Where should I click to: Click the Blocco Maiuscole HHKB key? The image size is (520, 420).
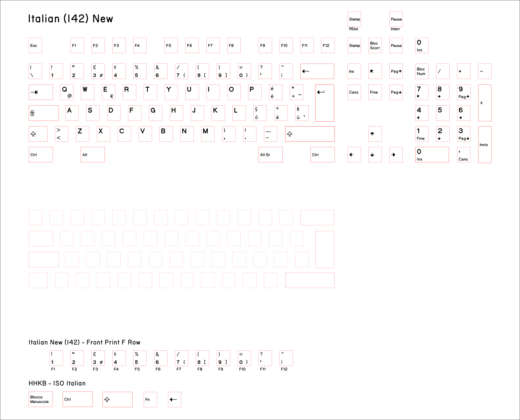41,399
